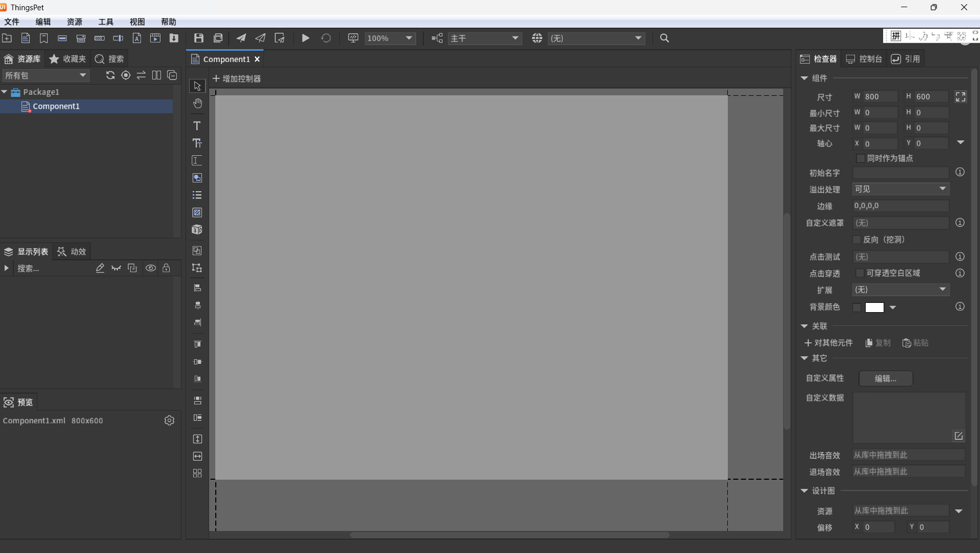Viewport: 980px width, 553px height.
Task: Click the Play test button in the toolbar
Action: (x=305, y=38)
